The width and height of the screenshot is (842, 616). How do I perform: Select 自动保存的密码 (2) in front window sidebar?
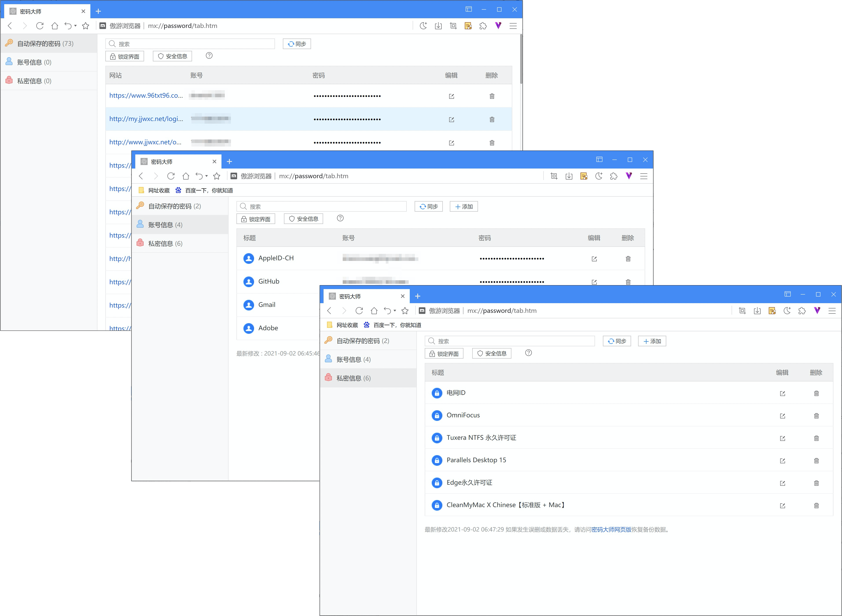pos(368,341)
